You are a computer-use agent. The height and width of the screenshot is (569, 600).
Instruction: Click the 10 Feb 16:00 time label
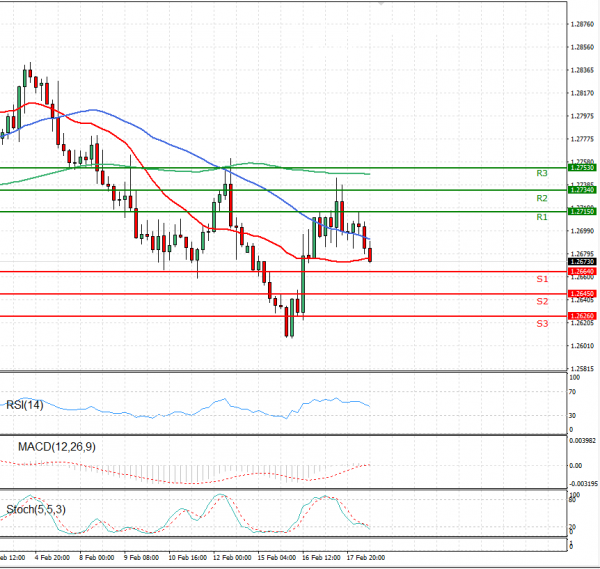pos(188,558)
